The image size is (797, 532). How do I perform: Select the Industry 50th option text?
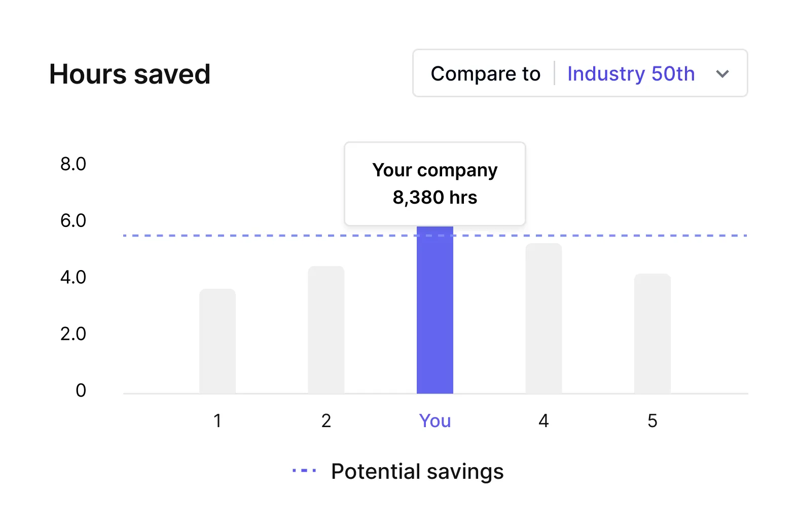pos(631,74)
